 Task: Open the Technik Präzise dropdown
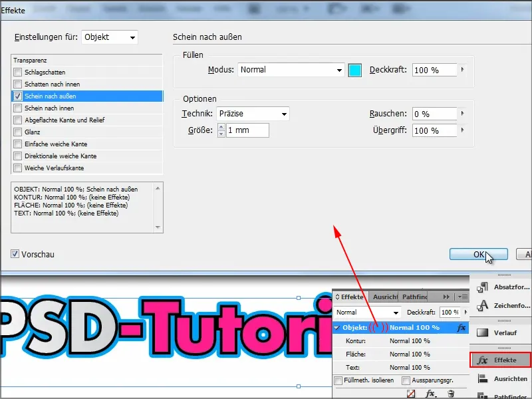click(x=253, y=114)
